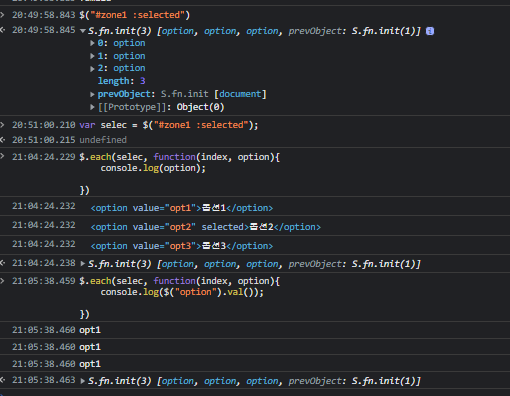The image size is (510, 396).
Task: Click the 20:51:00.210 timestamp
Action: [44, 125]
